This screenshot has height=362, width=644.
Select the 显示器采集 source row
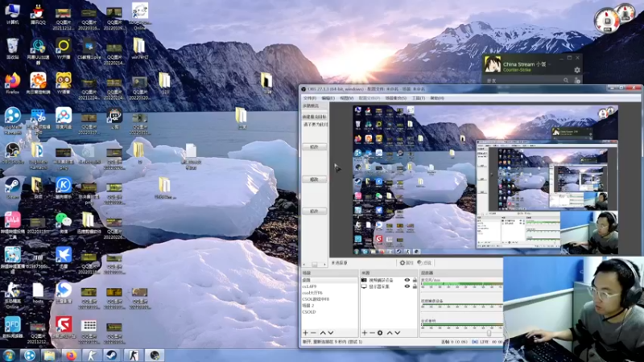389,286
